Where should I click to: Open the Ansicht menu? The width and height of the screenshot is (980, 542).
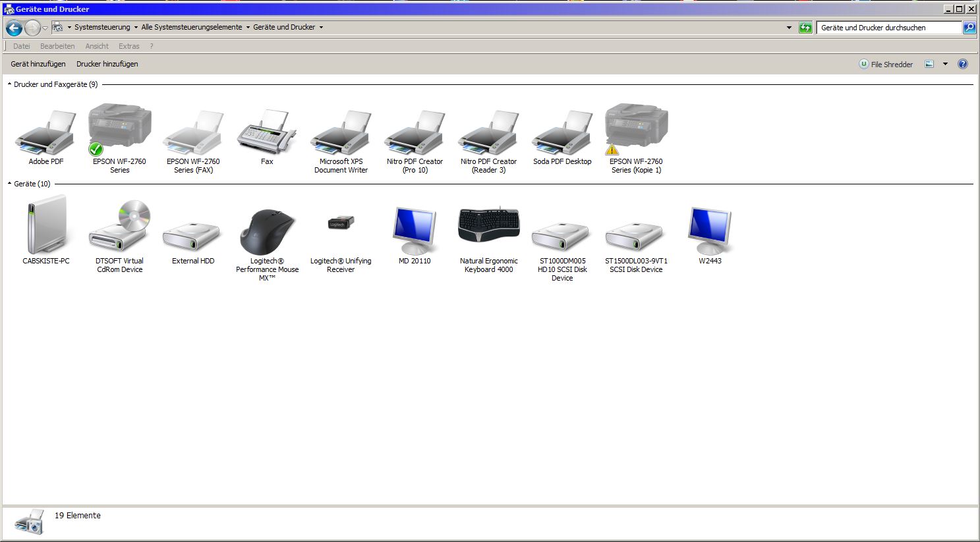(97, 46)
